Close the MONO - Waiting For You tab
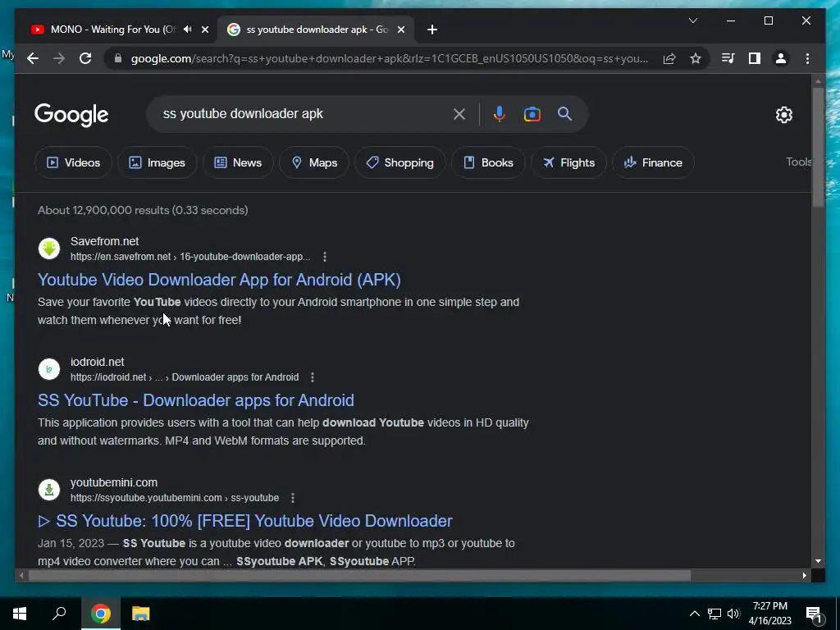Screen dimensions: 840x630 (x=204, y=30)
